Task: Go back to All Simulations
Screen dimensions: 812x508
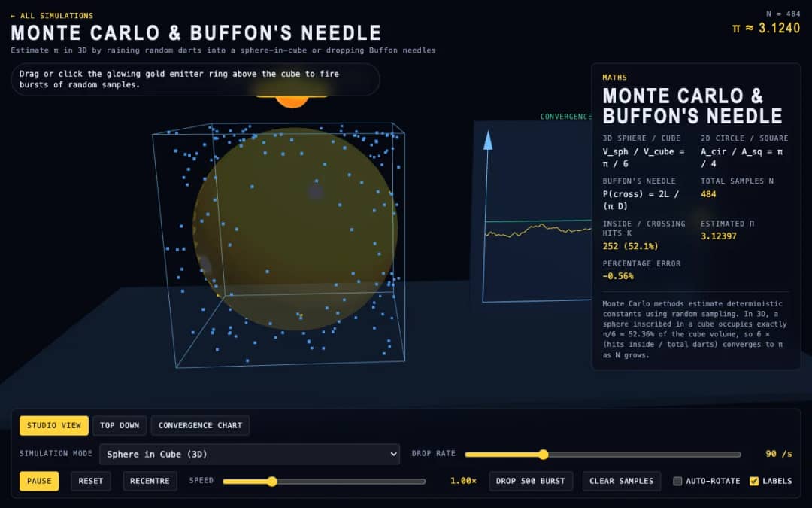Action: [52, 16]
